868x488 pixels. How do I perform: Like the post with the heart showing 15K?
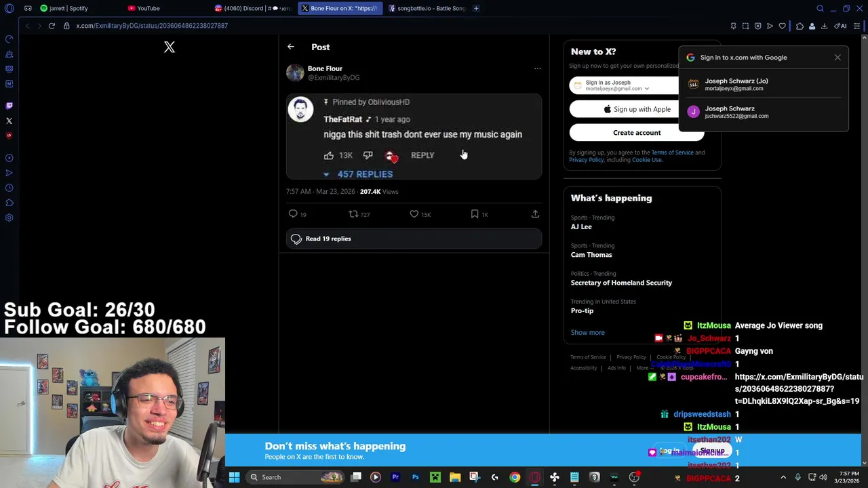(414, 214)
